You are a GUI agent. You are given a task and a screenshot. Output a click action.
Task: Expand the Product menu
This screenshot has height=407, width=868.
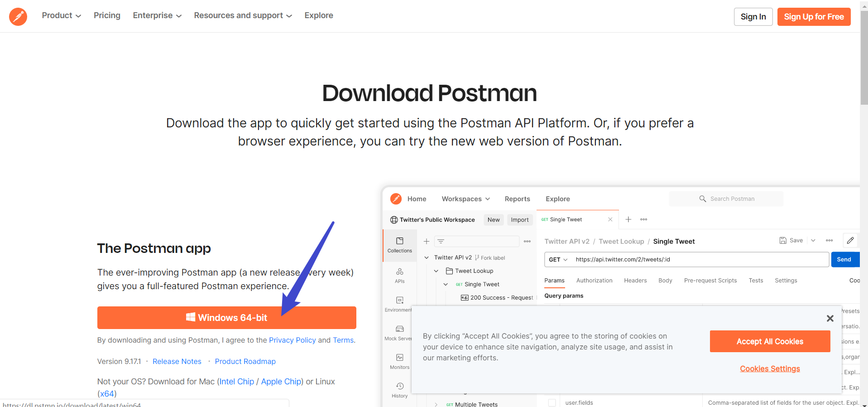point(62,15)
